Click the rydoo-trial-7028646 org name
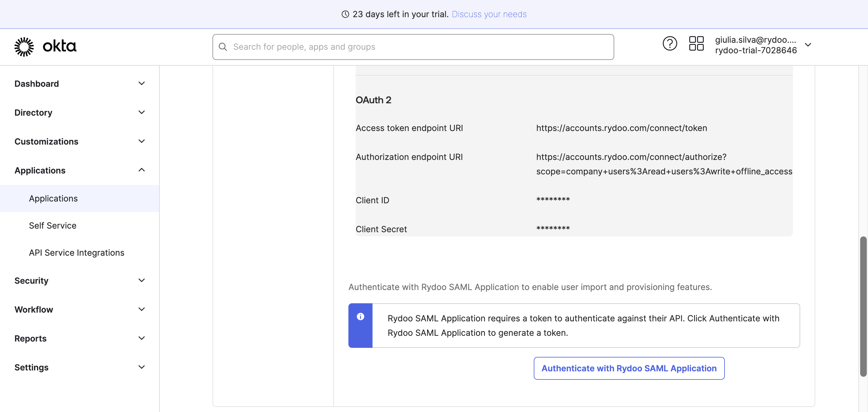This screenshot has height=412, width=868. [756, 51]
